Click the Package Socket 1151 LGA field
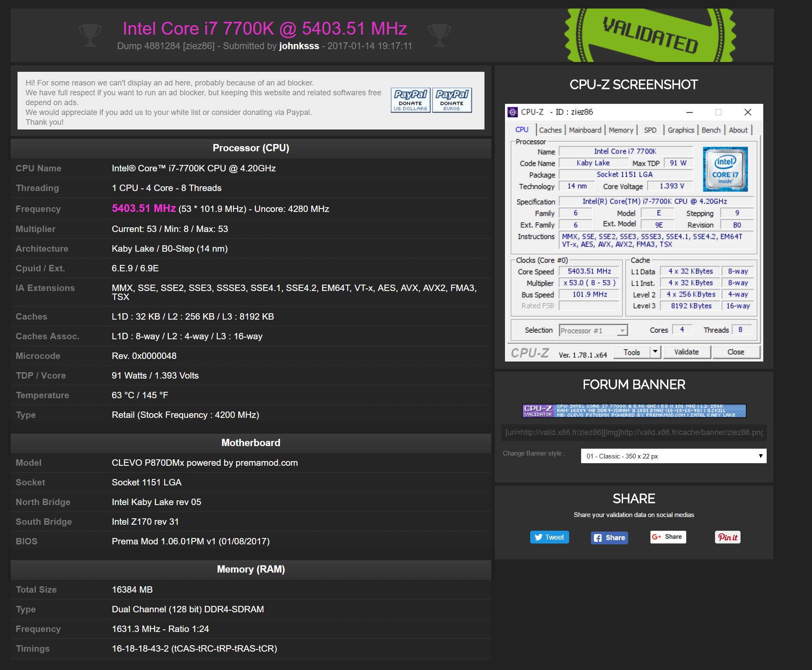Image resolution: width=812 pixels, height=670 pixels. click(x=626, y=174)
